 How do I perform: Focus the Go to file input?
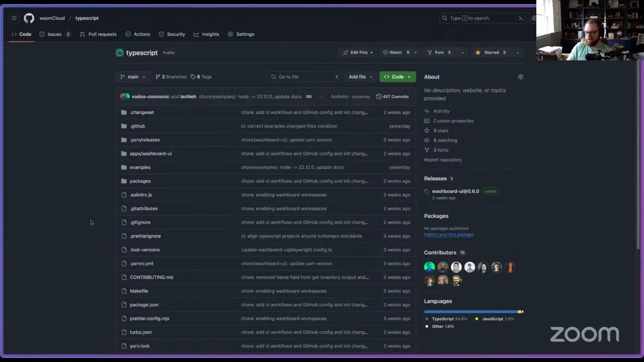(x=305, y=77)
